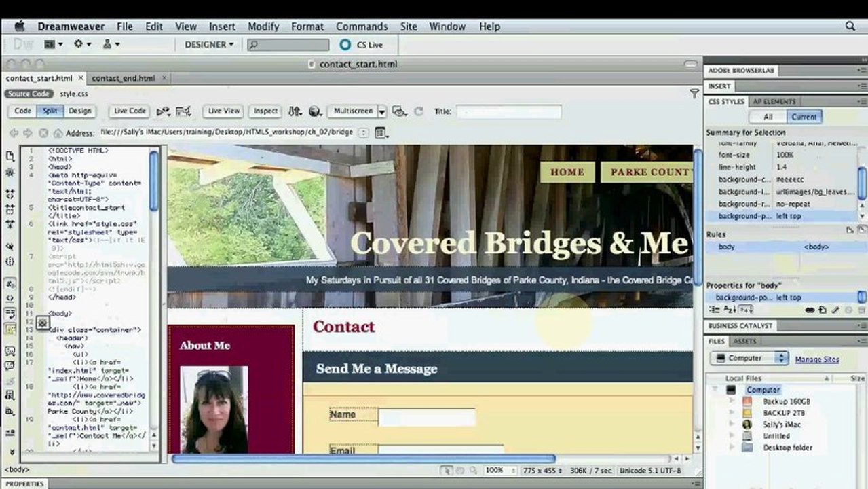The height and width of the screenshot is (489, 868).
Task: Click the New CSS Rule icon
Action: point(822,310)
